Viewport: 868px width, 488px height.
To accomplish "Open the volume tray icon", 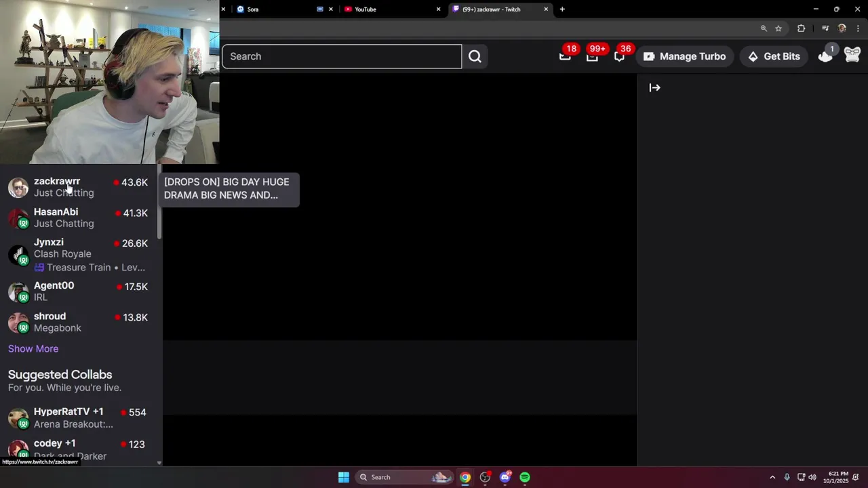I will tap(812, 477).
